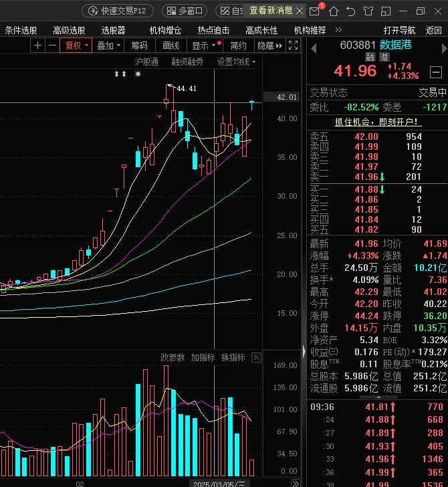Viewport: 448px width, 487px height.
Task: Close the volume indicator panel
Action: click(256, 358)
